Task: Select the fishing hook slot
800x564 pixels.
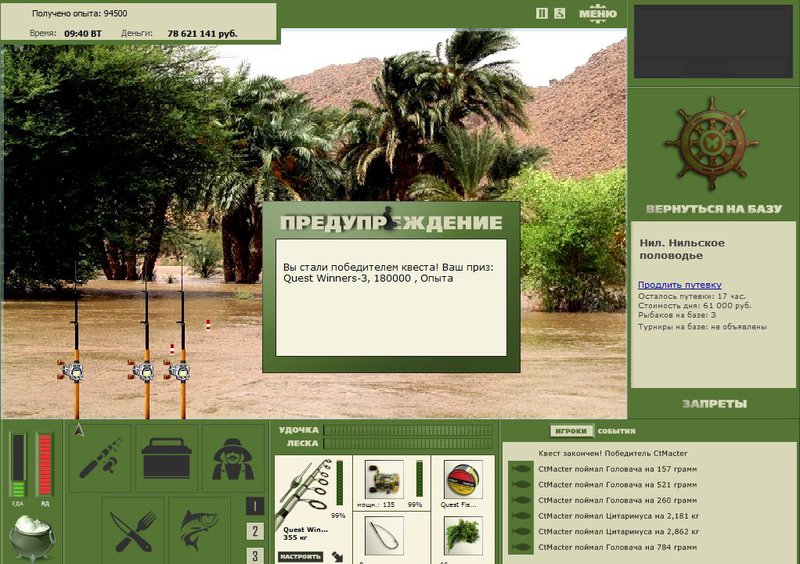Action: point(384,535)
